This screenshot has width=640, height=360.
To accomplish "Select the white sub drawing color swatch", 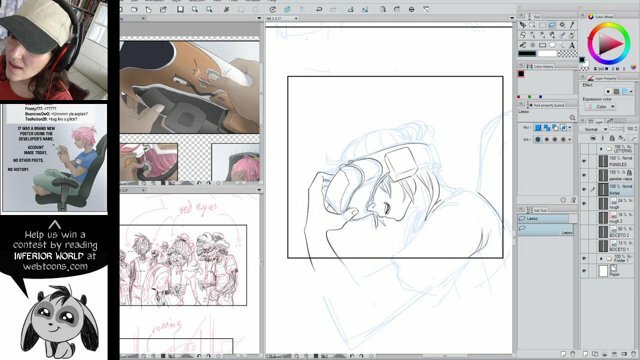I will [x=547, y=53].
